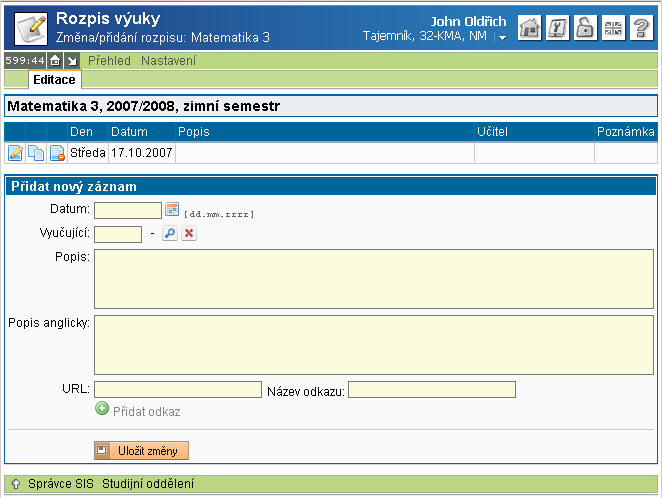Screen dimensions: 662x498
Task: Expand the user role dropdown arrow
Action: click(x=502, y=37)
